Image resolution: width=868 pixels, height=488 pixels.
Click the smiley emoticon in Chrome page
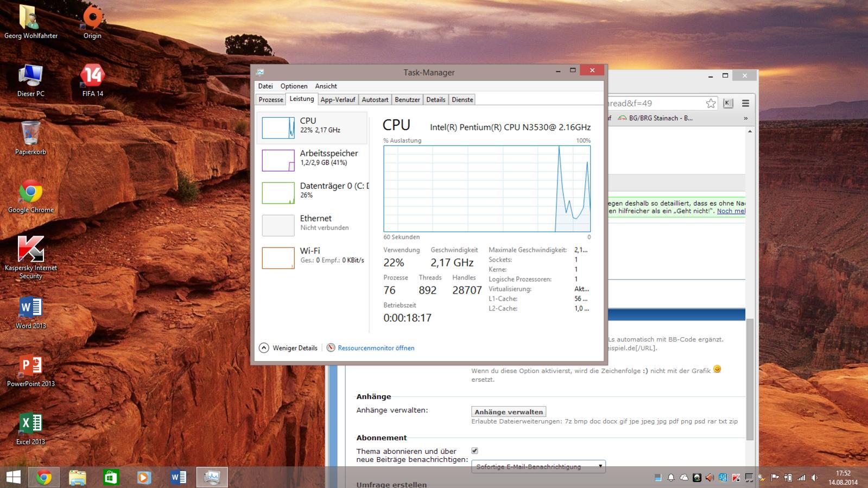click(717, 369)
